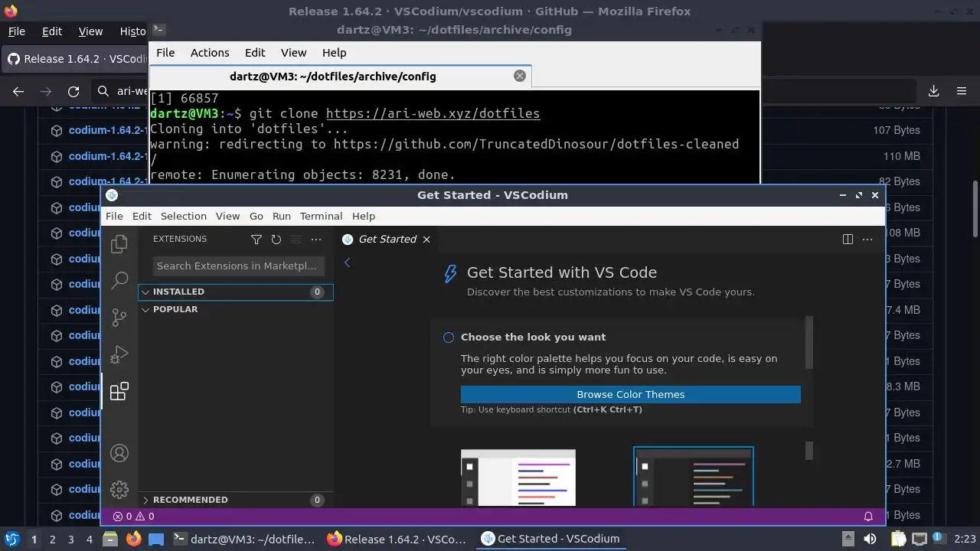Image resolution: width=980 pixels, height=551 pixels.
Task: Launch Firefox from the taskbar quick launcher
Action: [134, 539]
